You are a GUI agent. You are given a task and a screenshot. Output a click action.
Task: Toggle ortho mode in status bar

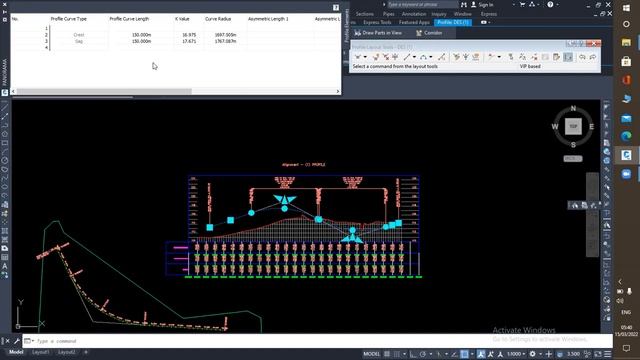click(x=413, y=354)
